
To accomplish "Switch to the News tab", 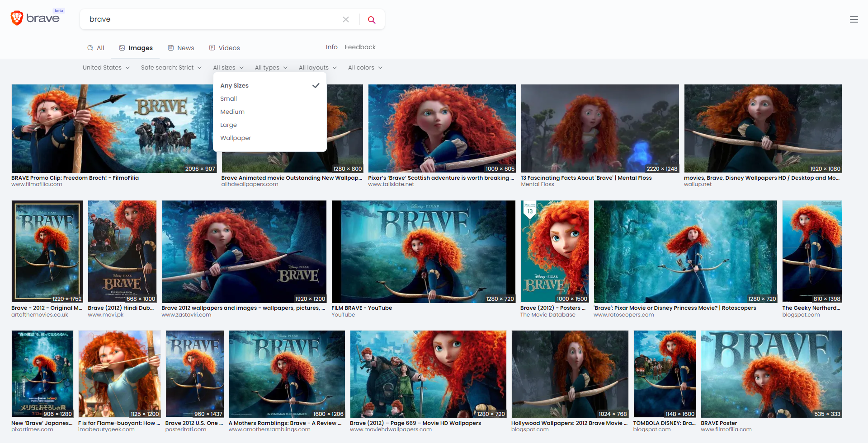I will (x=181, y=48).
